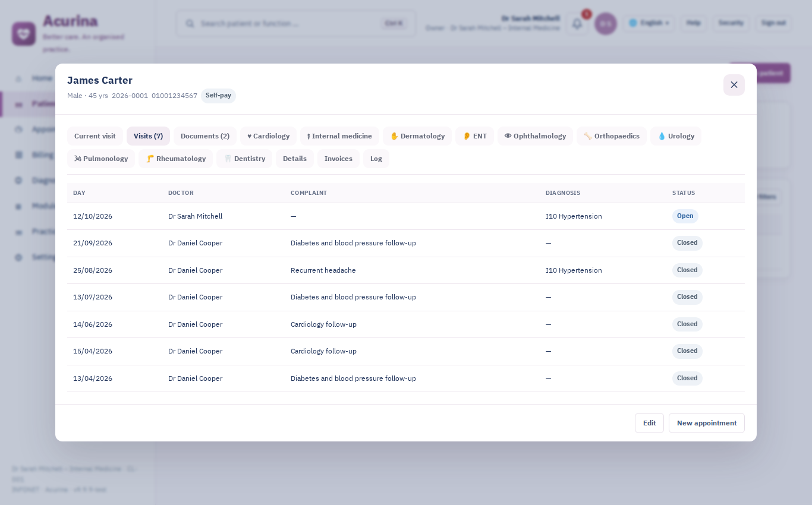This screenshot has width=812, height=505.
Task: Open the Orthopaedics tab with bone icon
Action: 612,136
